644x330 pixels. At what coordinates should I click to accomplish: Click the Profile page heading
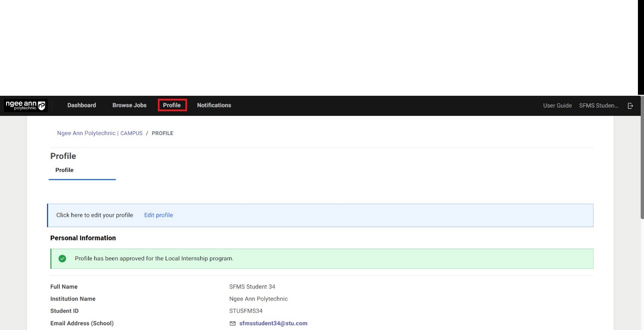tap(63, 156)
